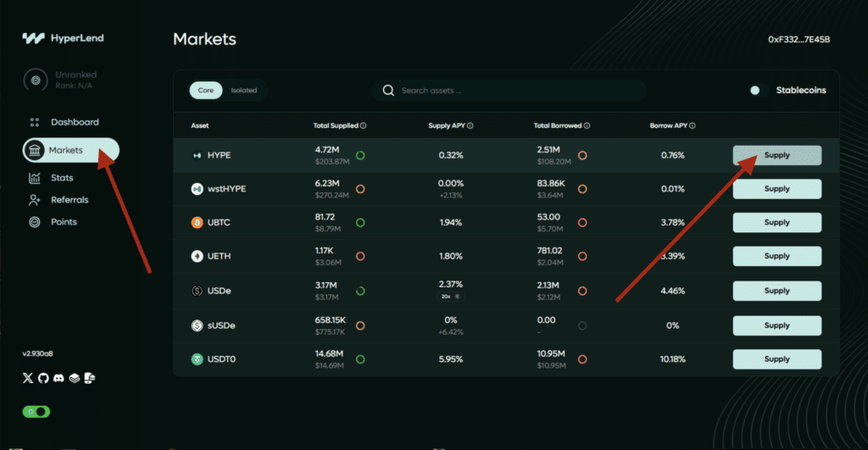This screenshot has height=450, width=868.
Task: Click the 20x badge under USDe APY
Action: coord(451,297)
